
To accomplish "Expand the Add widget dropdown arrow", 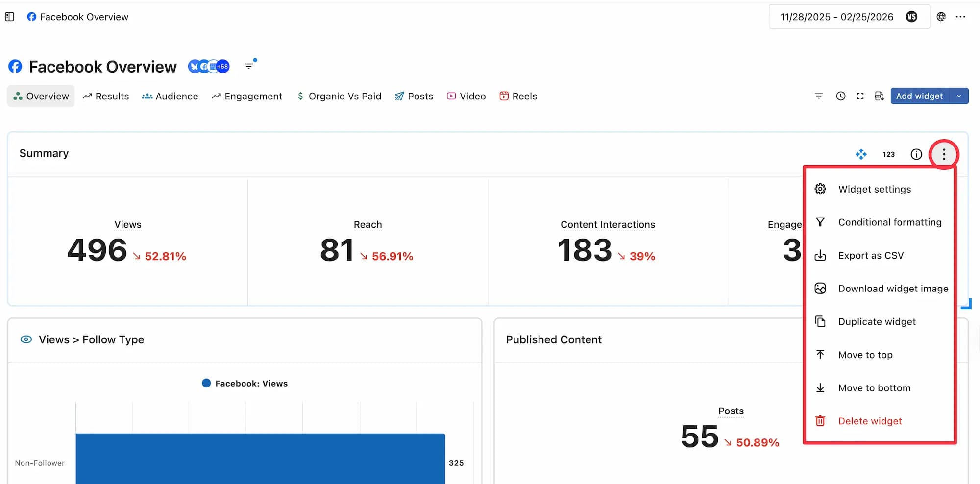I will point(959,96).
